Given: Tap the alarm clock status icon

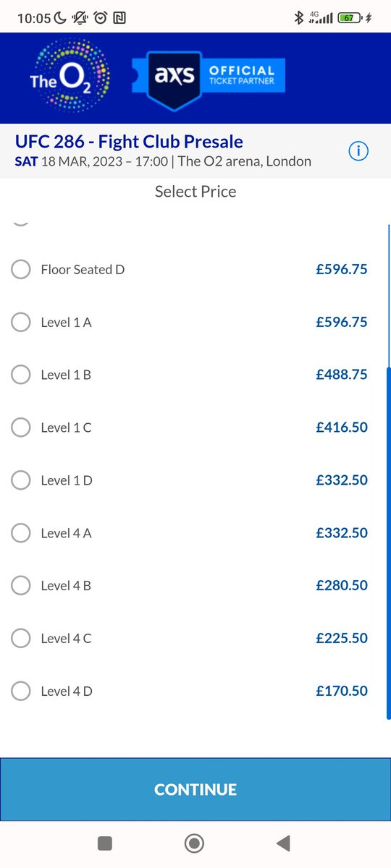Looking at the screenshot, I should point(101,18).
